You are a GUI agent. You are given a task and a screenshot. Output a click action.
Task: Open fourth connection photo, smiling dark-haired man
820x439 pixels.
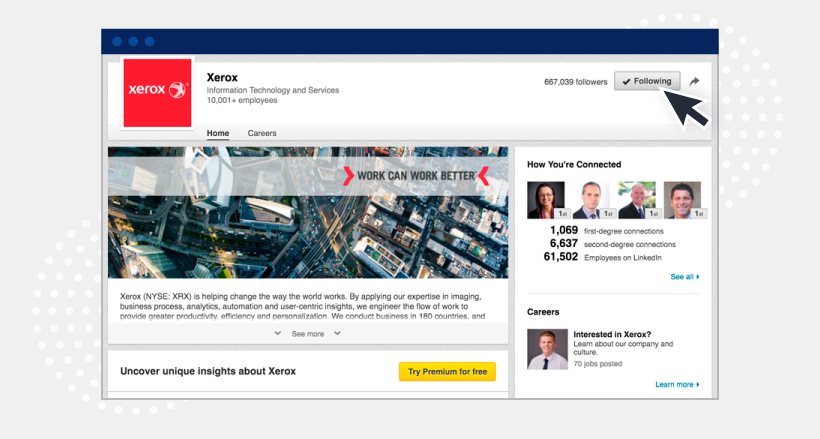pos(682,200)
